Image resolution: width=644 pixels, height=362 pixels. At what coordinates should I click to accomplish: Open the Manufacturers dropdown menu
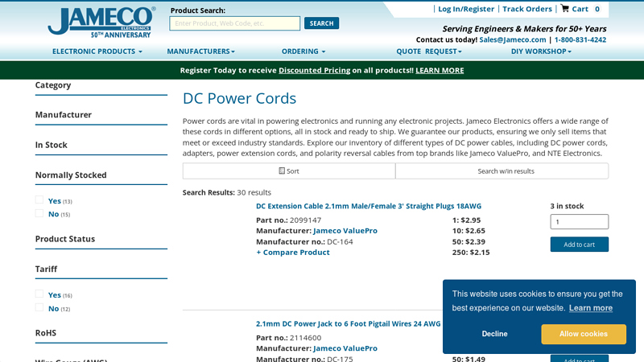coord(200,51)
